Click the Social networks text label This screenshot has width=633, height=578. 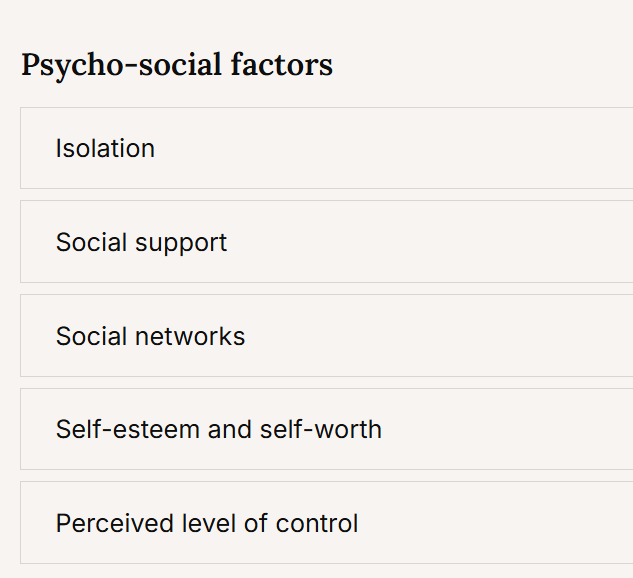coord(150,336)
